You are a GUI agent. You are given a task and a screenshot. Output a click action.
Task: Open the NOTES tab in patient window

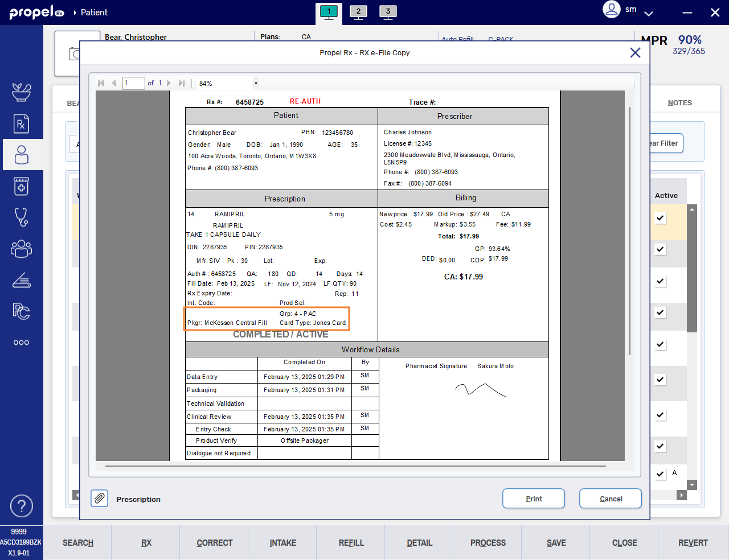coord(680,103)
